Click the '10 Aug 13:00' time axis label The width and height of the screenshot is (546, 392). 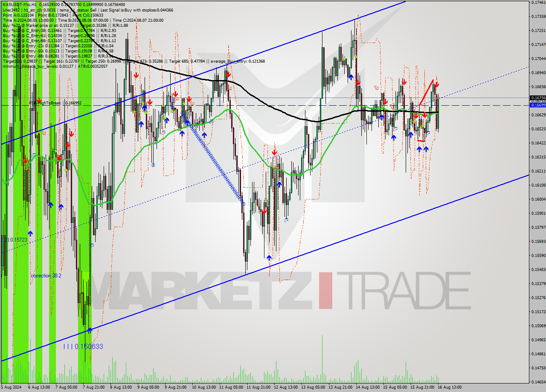coord(204,387)
